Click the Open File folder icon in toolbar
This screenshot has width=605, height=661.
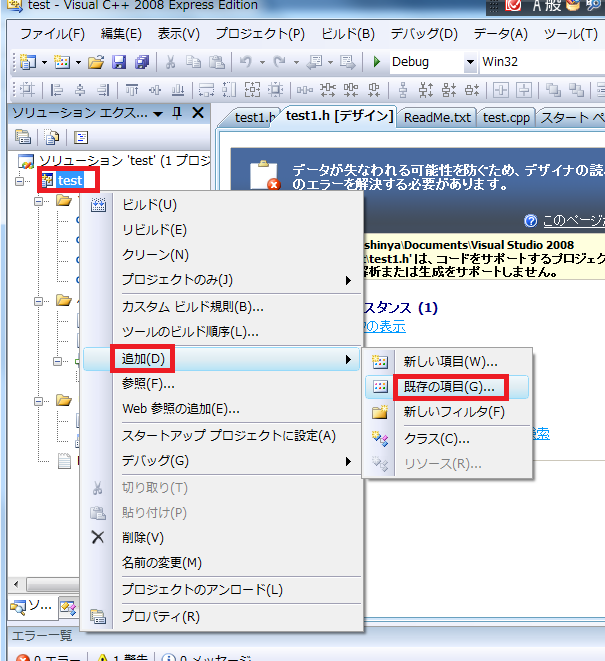pos(95,62)
